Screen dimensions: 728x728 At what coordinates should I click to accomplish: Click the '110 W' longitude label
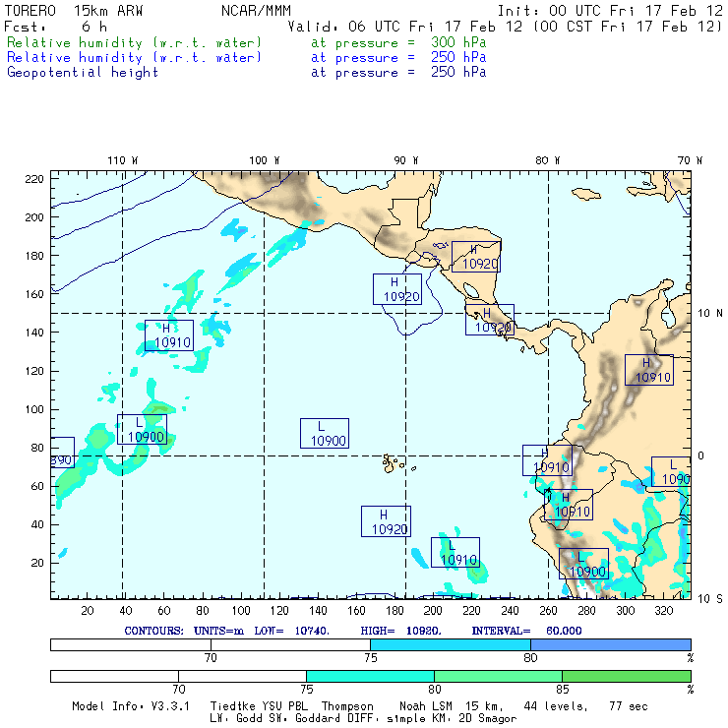pyautogui.click(x=123, y=160)
